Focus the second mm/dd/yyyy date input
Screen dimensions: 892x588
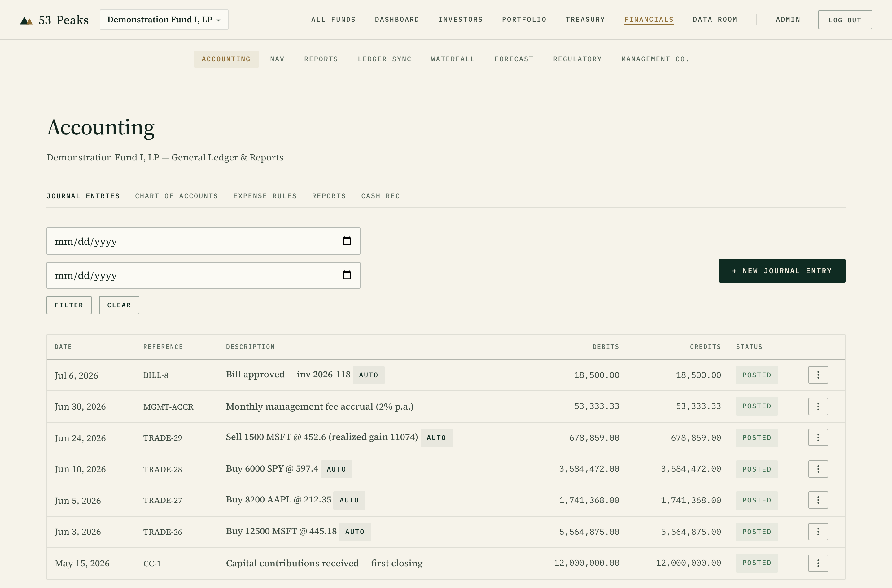point(203,275)
